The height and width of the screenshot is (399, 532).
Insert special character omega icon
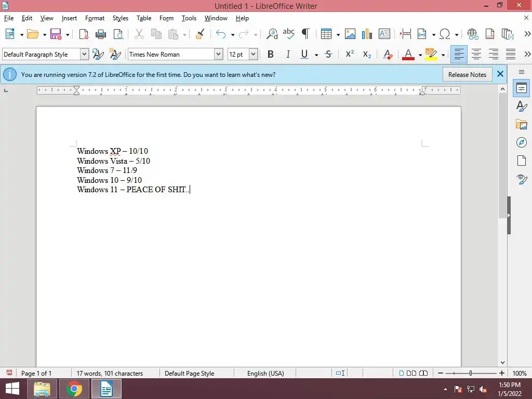pos(445,34)
